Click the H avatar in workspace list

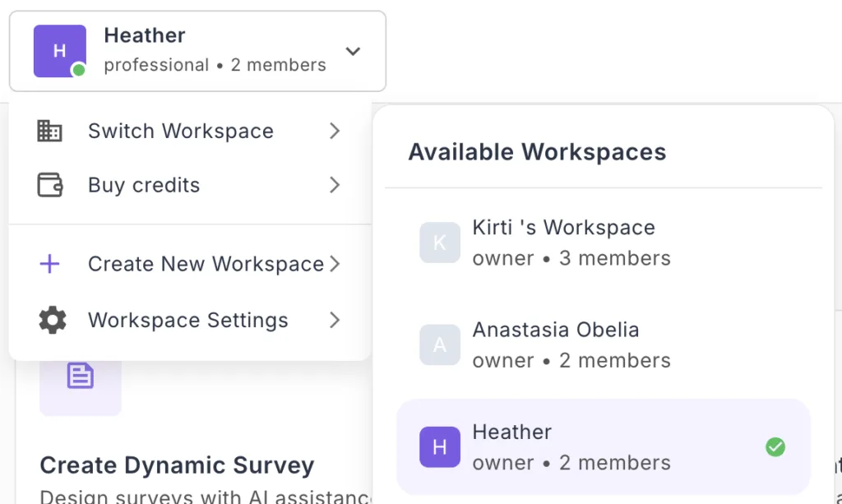[x=439, y=446]
